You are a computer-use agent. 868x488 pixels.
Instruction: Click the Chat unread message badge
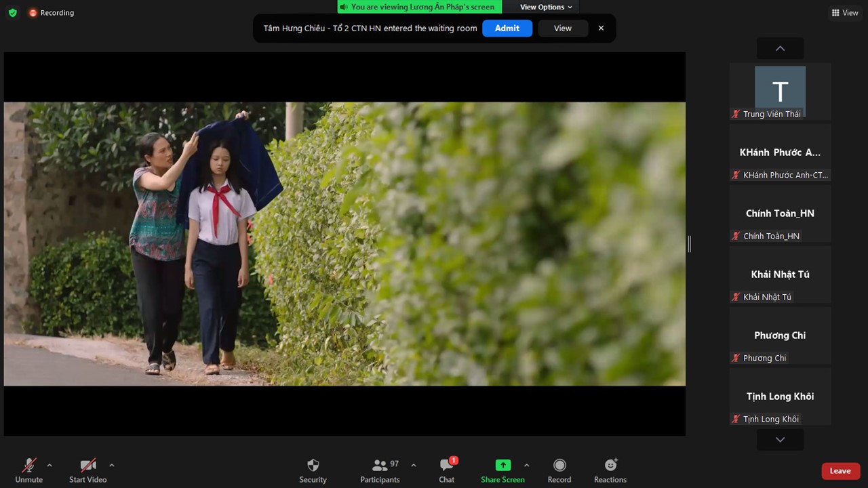[454, 461]
